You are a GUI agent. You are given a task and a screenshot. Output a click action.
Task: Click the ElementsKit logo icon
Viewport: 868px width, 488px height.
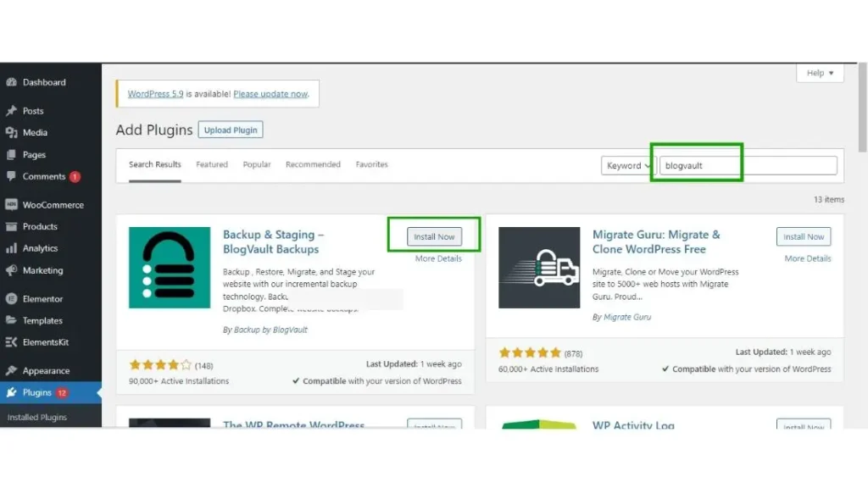pyautogui.click(x=11, y=342)
